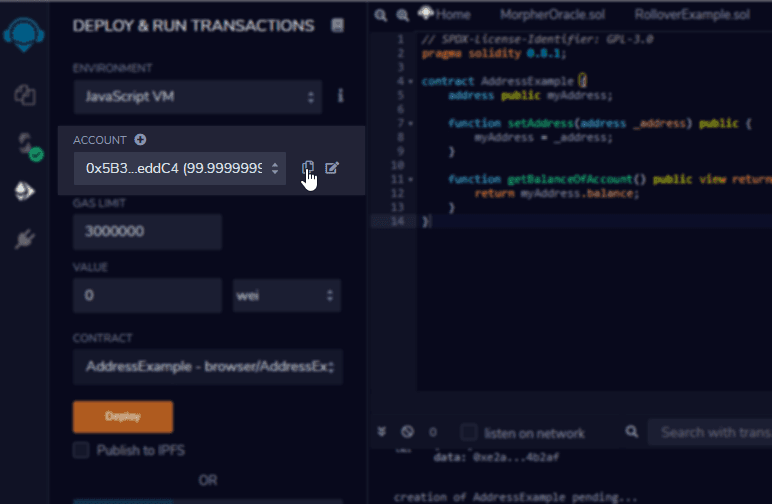Click the pending transactions counter 0
The width and height of the screenshot is (772, 504).
[433, 432]
